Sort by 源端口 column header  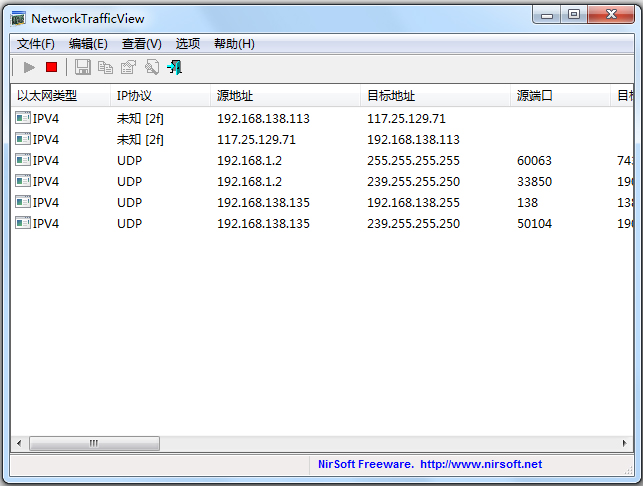(x=561, y=96)
